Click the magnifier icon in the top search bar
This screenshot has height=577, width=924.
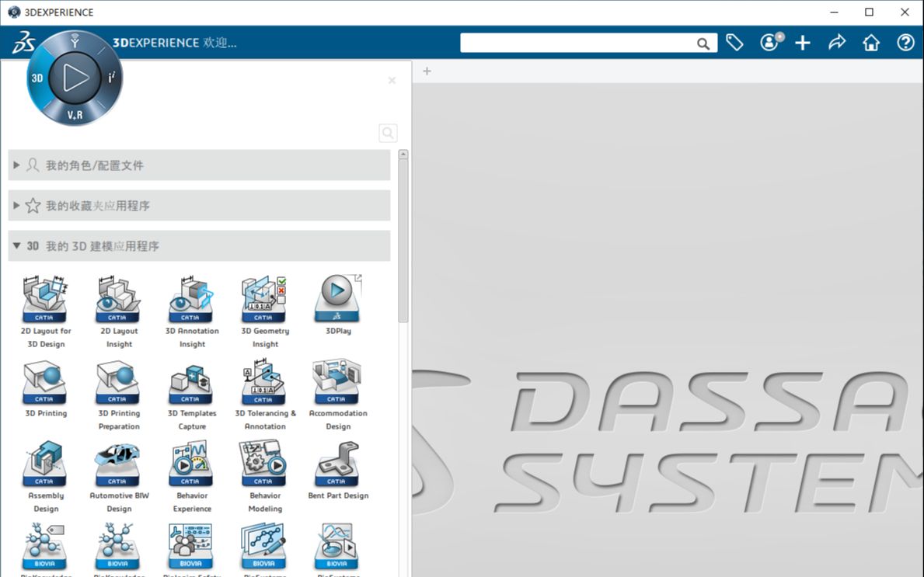(x=703, y=43)
